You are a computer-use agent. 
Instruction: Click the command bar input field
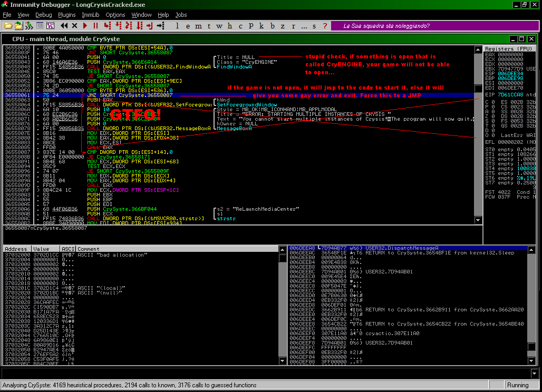(266, 374)
